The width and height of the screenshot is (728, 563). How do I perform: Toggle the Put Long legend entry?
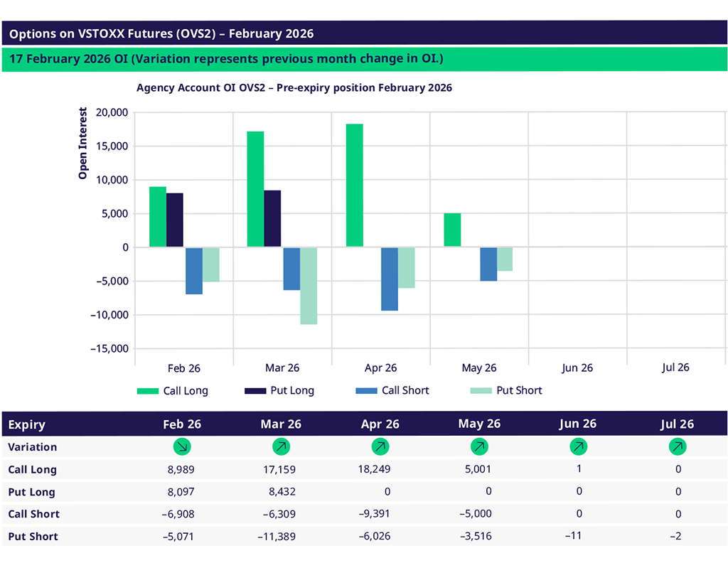279,390
